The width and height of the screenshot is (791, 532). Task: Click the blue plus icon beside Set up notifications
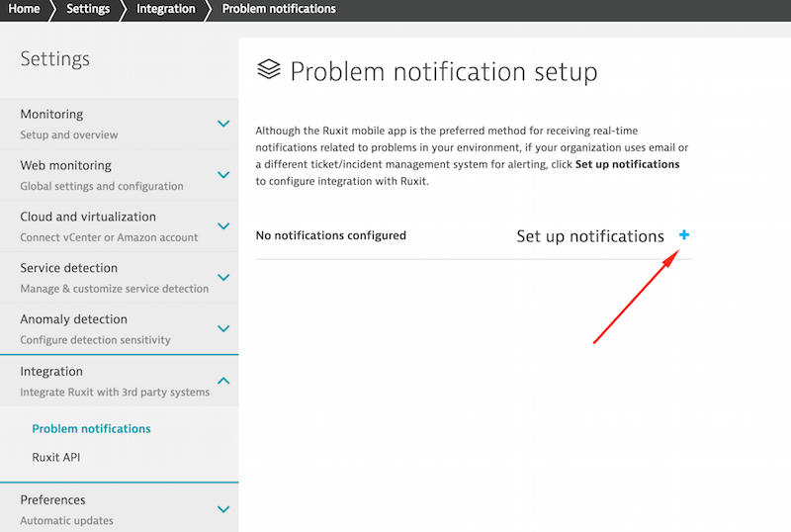pos(684,234)
